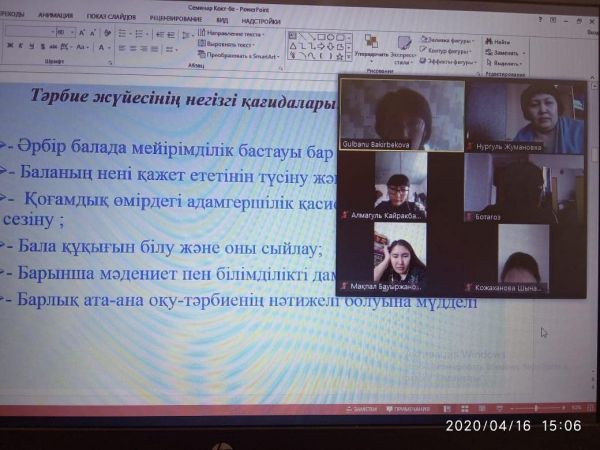Open the Выровнять текст dropdown
This screenshot has height=450, width=600.
coord(226,44)
